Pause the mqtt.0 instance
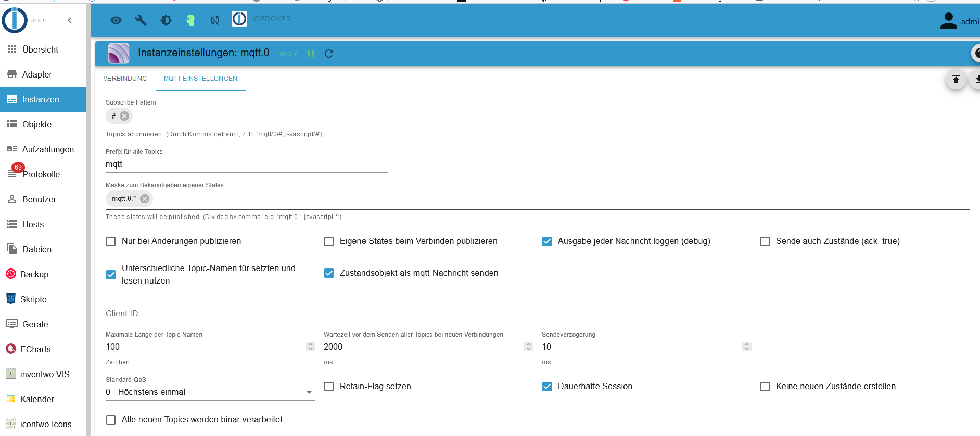This screenshot has width=980, height=436. 311,54
